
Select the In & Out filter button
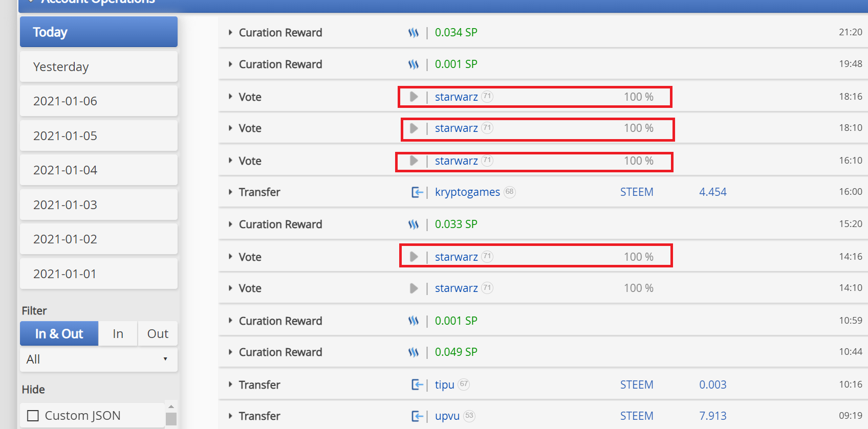click(x=59, y=334)
